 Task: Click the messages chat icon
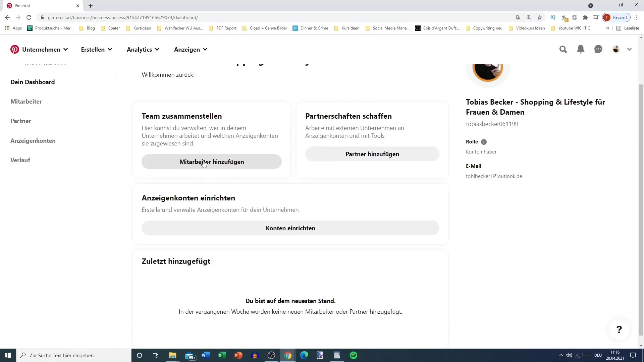pos(598,49)
